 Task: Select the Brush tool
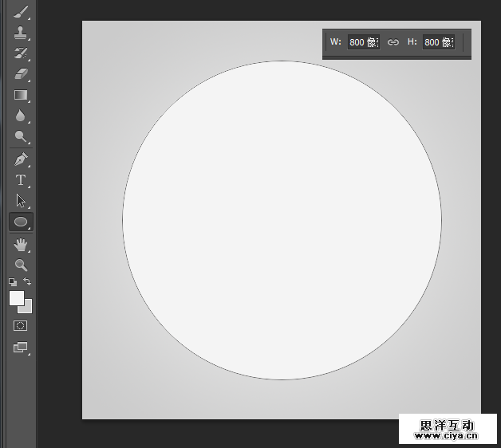[21, 12]
